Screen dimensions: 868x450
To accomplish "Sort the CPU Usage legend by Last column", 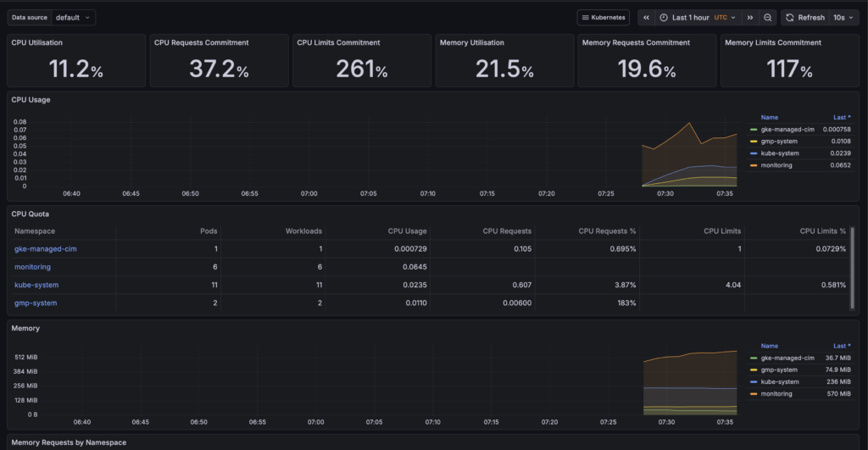I will (842, 117).
